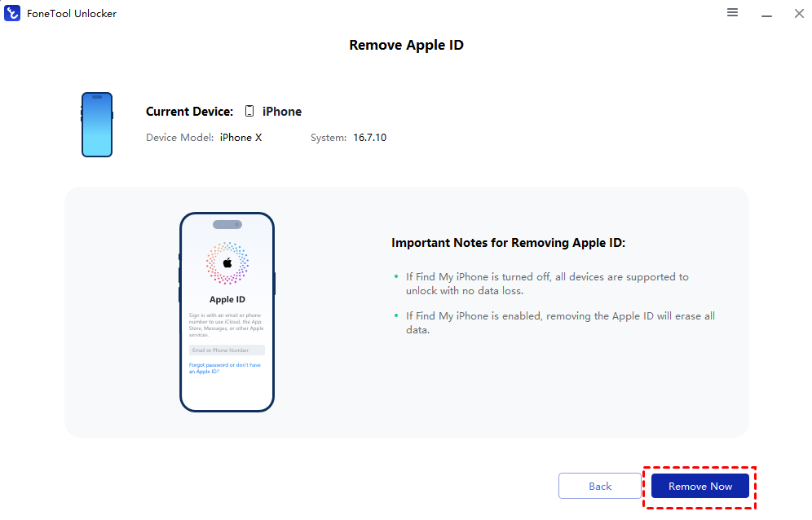
Task: Click the Apple ID title in illustration
Action: (x=227, y=300)
